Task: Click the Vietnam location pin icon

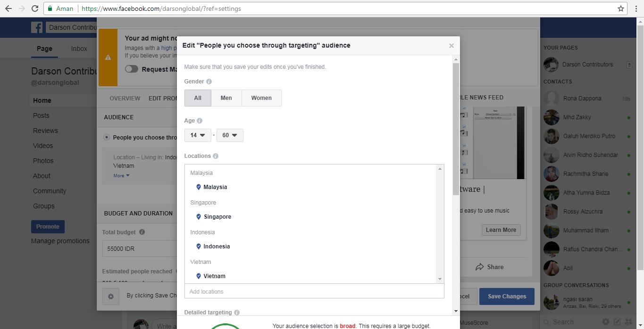Action: 199,276
